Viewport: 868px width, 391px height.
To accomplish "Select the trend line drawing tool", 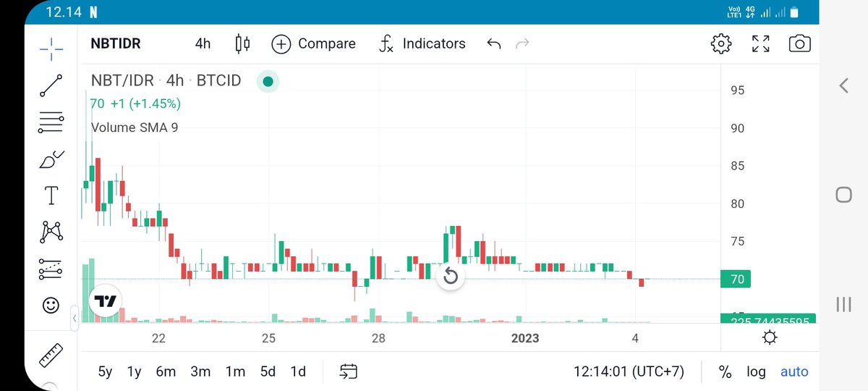I will click(51, 85).
